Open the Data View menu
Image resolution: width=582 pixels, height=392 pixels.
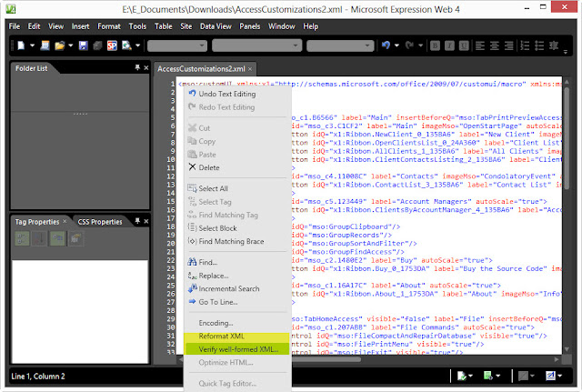point(216,26)
